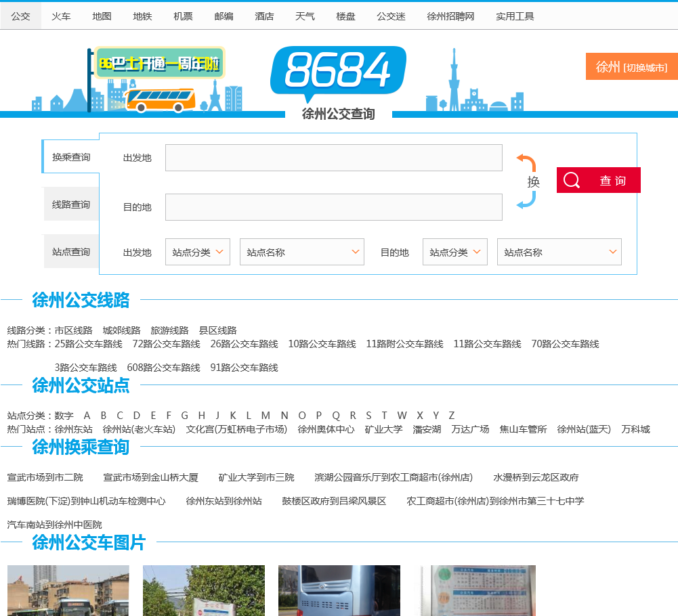Select station letter Z
Screen dimensions: 678x616
[451, 416]
